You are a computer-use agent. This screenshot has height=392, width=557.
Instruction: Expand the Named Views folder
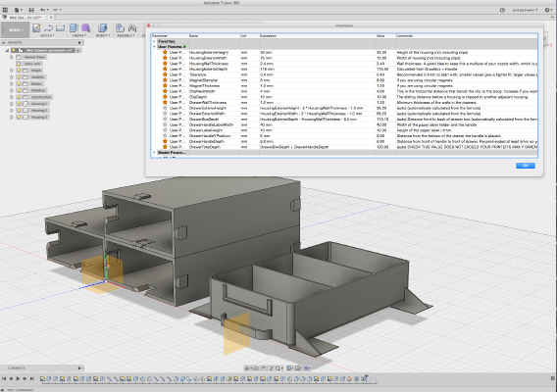12,57
